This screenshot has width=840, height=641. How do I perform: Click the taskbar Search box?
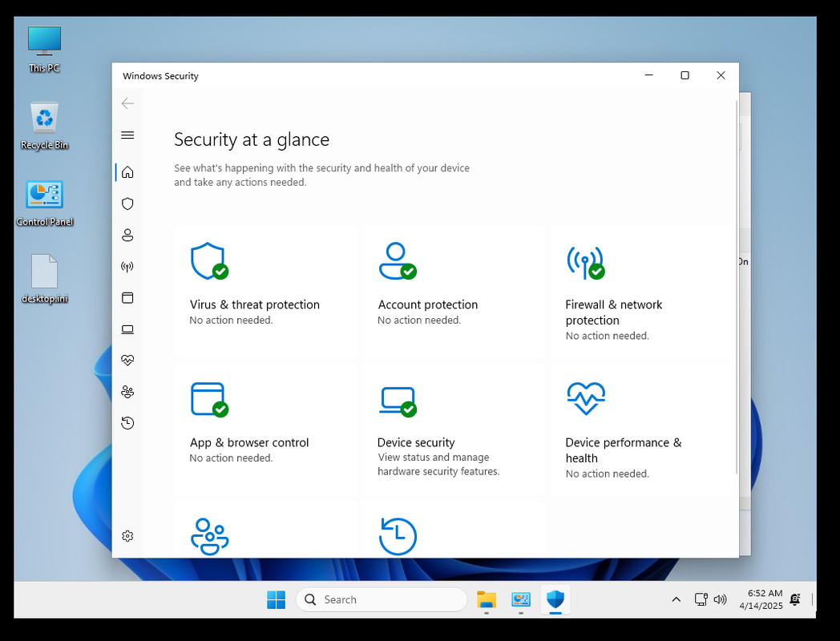382,599
